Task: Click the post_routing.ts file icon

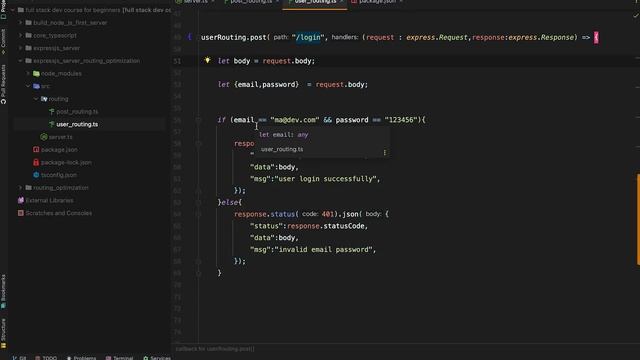Action: pyautogui.click(x=51, y=111)
